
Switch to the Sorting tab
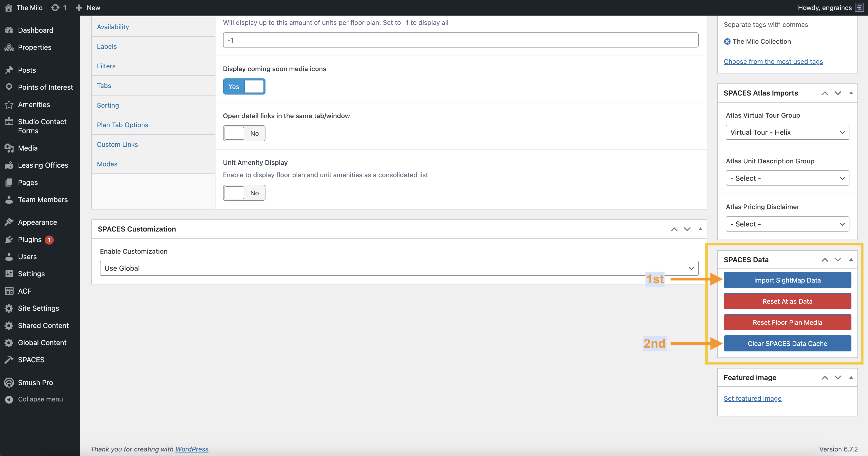point(153,105)
